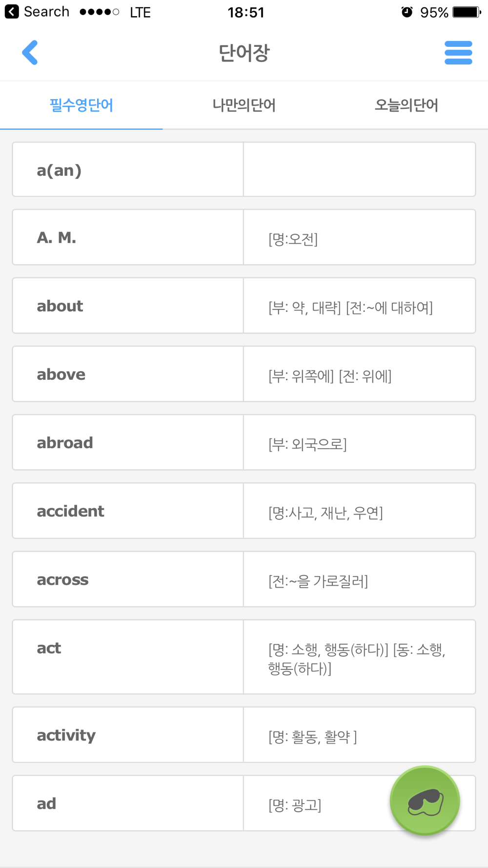Open the hamburger menu icon
This screenshot has height=868, width=488.
coord(458,53)
